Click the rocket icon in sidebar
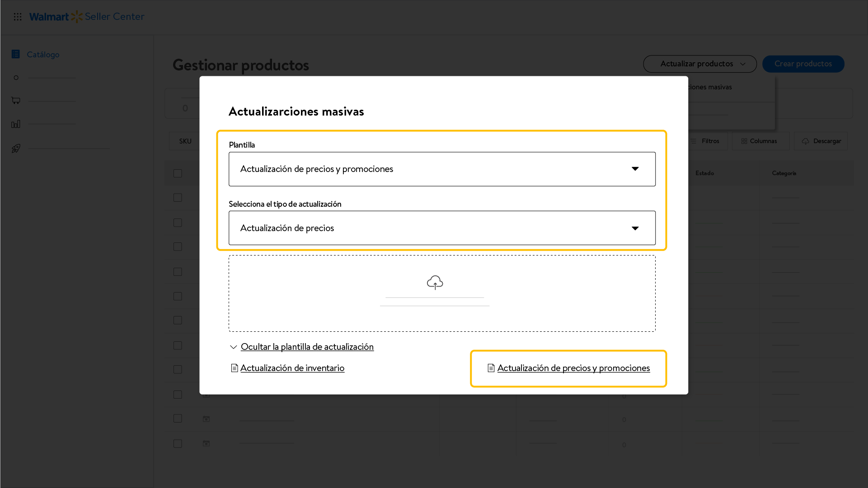 [16, 148]
